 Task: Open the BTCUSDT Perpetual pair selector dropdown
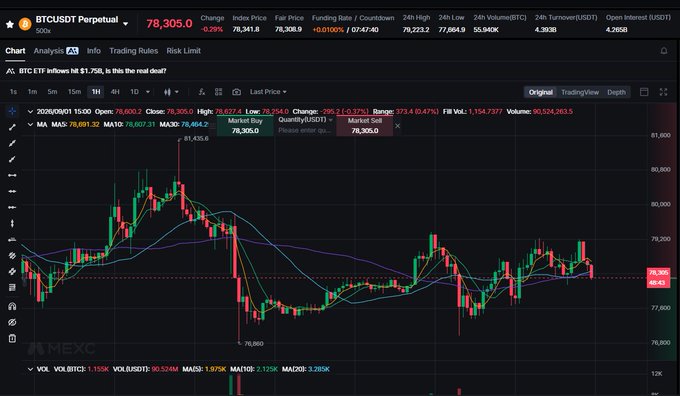point(125,24)
